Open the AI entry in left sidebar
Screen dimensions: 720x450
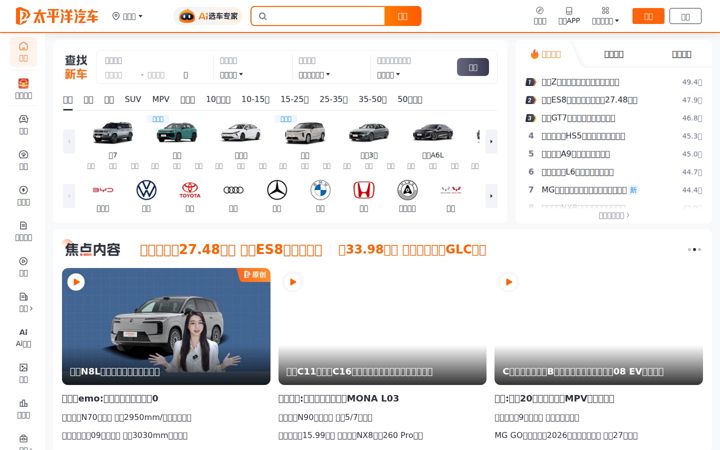pyautogui.click(x=23, y=338)
